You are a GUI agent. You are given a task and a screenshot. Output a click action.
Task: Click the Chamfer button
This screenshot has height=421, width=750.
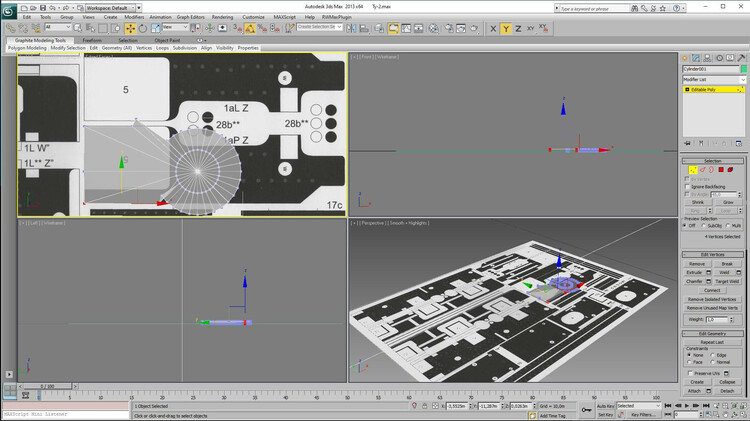click(x=695, y=281)
